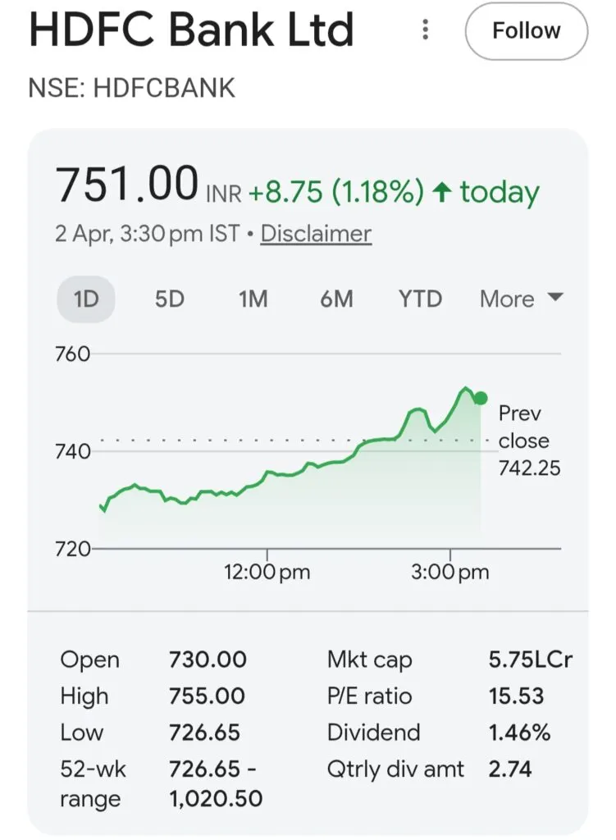This screenshot has height=840, width=616.
Task: Open the three-dot more options menu
Action: pos(425,30)
